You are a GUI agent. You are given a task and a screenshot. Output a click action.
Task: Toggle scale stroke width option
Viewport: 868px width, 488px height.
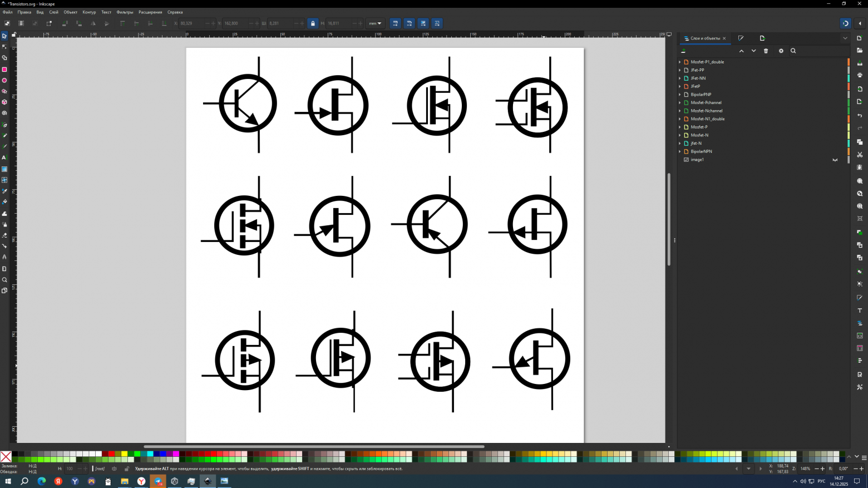(x=396, y=23)
